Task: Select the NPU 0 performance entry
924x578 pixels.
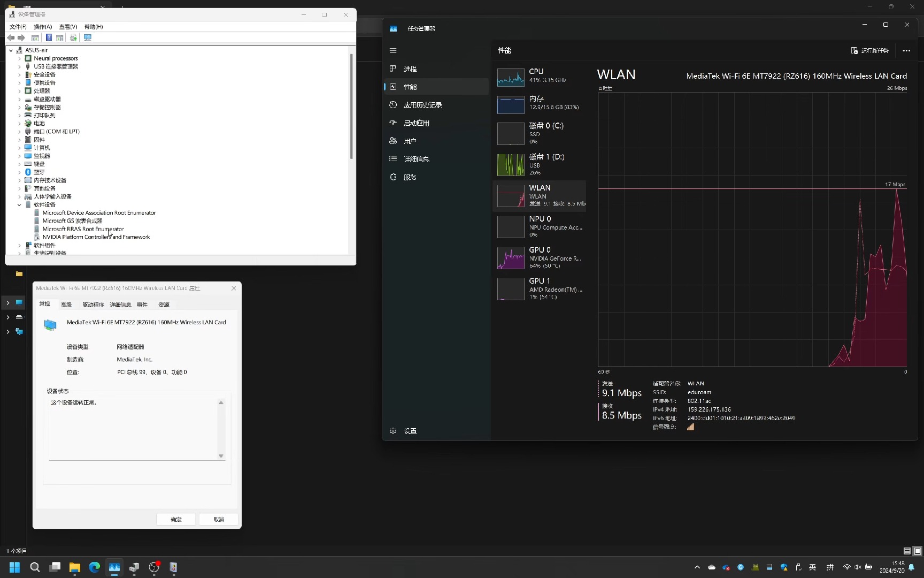Action: (540, 226)
